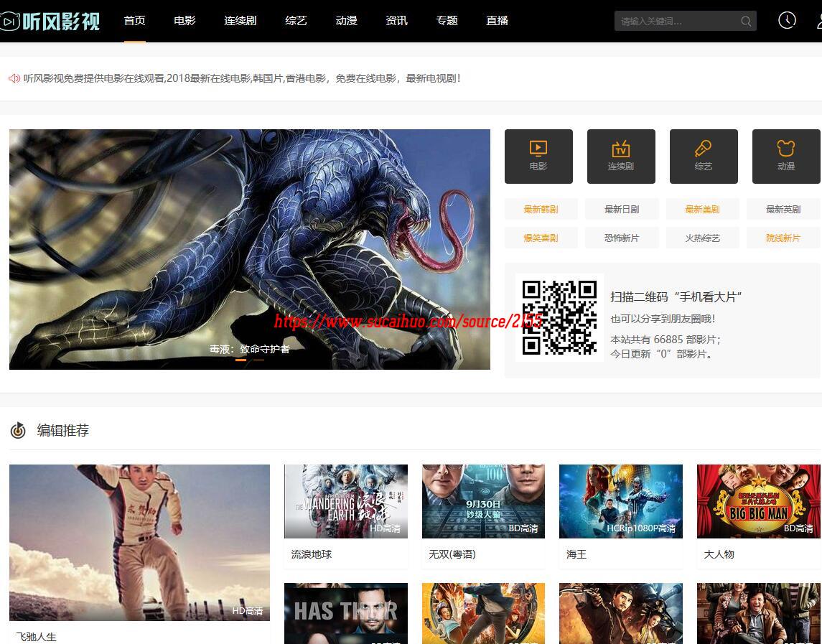Open the 资讯 navigation menu item
The height and width of the screenshot is (644, 822).
tap(396, 21)
